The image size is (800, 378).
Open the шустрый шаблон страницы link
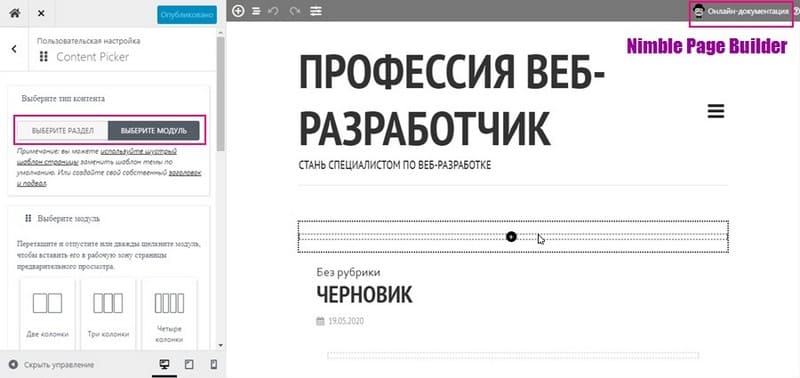click(x=97, y=157)
